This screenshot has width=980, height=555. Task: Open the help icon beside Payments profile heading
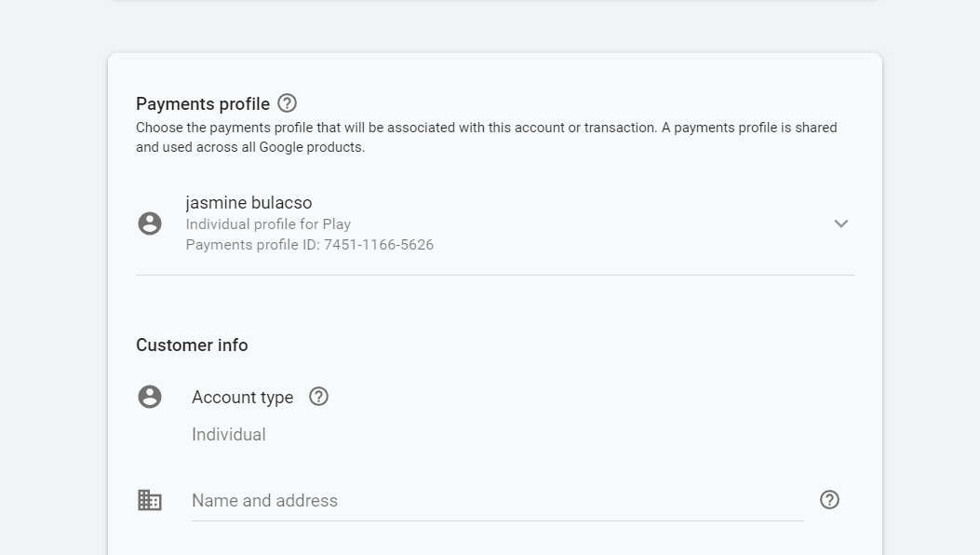click(287, 103)
